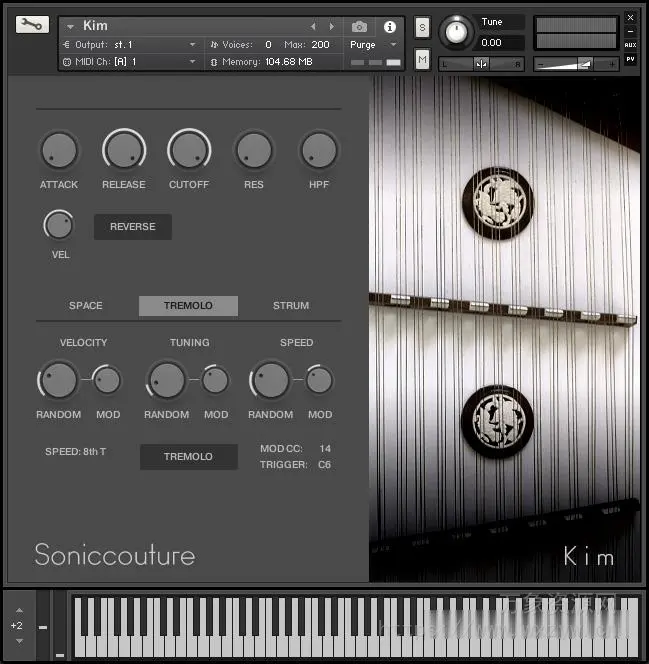Click the HPF knob

point(319,151)
